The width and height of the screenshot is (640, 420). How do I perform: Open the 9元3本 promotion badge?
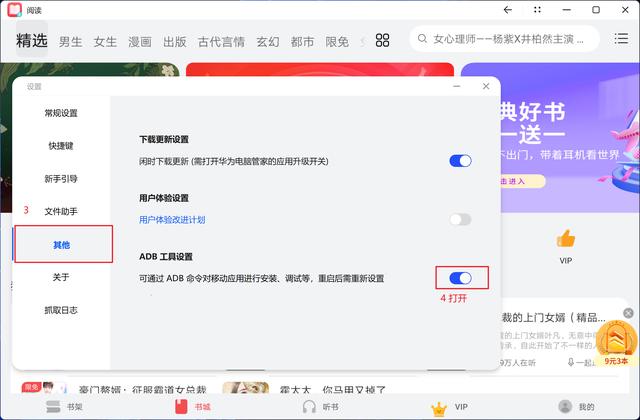(616, 344)
